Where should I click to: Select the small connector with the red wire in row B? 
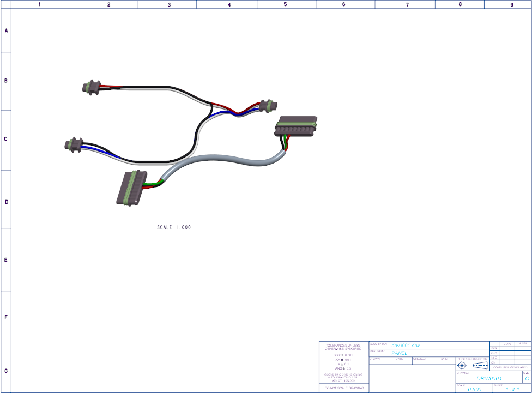[91, 88]
